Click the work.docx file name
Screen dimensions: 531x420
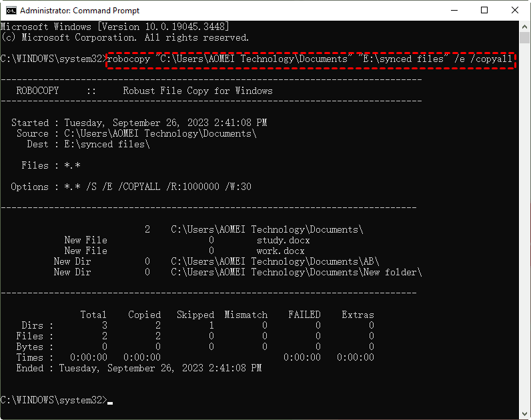(x=280, y=251)
